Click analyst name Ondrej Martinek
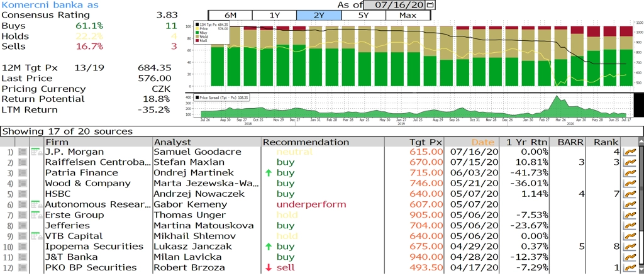This screenshot has height=278, width=644. (193, 173)
